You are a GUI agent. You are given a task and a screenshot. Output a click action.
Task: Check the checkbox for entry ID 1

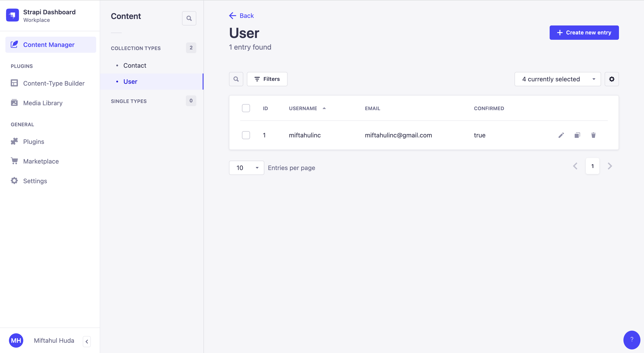point(246,135)
